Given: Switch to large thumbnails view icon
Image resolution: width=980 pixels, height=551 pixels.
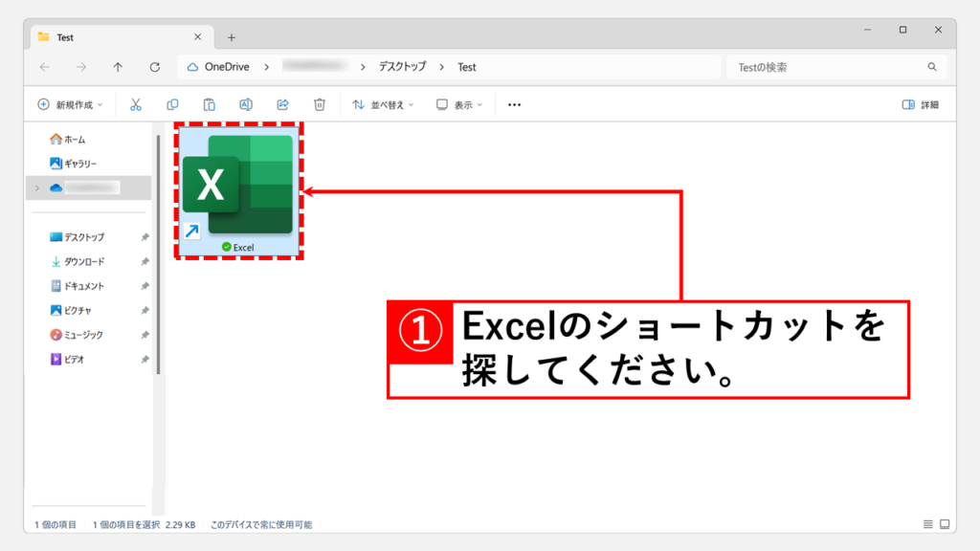Looking at the screenshot, I should (945, 524).
